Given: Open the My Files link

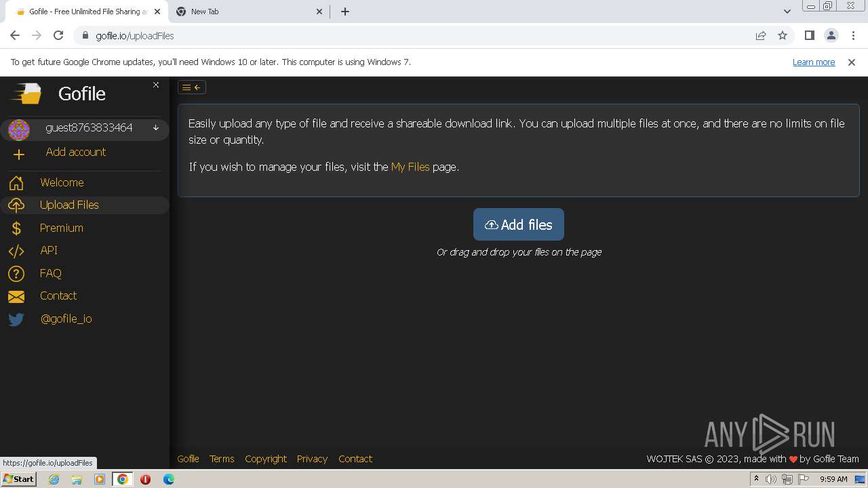Looking at the screenshot, I should coord(410,167).
